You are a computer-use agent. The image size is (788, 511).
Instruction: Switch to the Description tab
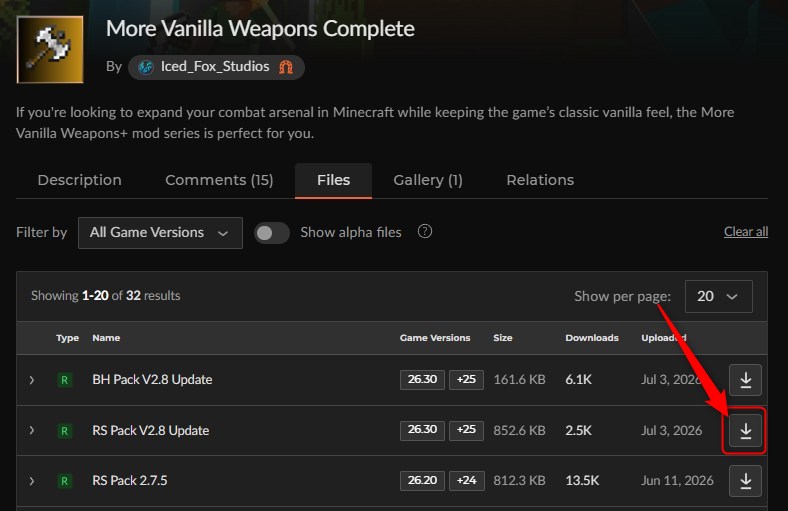coord(79,180)
